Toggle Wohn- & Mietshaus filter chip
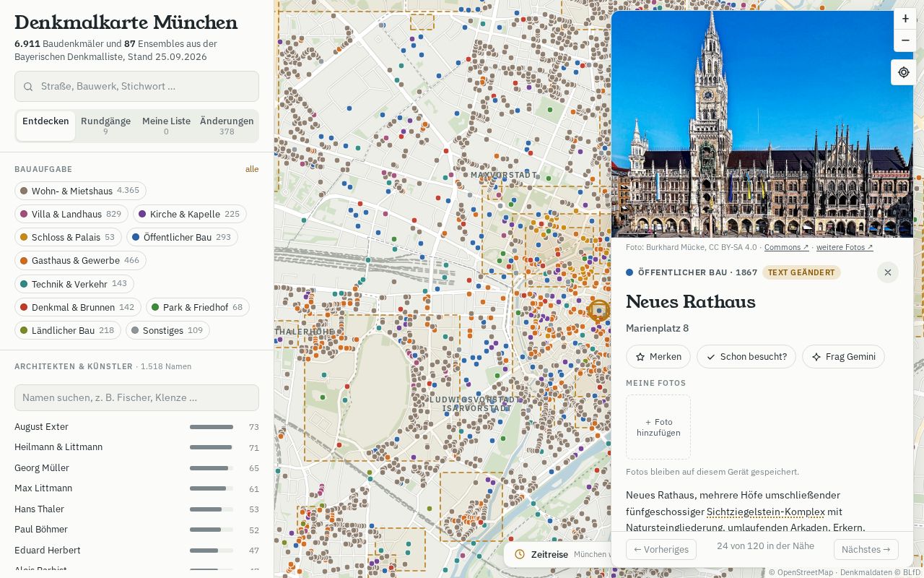924x578 pixels. pyautogui.click(x=80, y=191)
